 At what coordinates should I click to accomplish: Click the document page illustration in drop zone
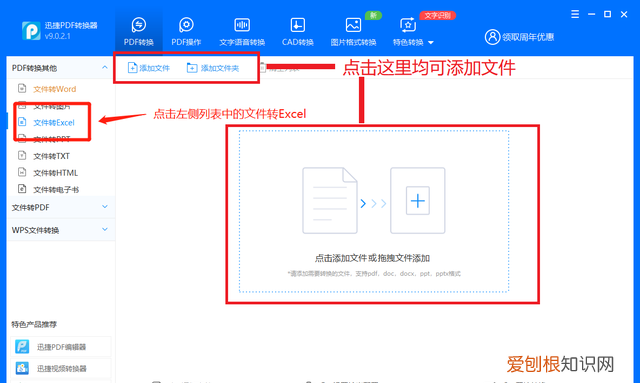(330, 200)
